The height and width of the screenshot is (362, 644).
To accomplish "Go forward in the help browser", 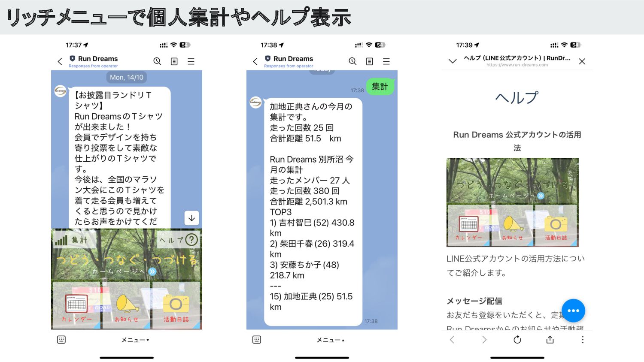I will pos(484,340).
